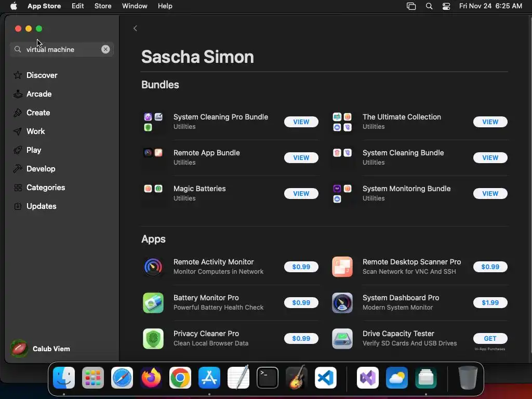Viewport: 532px width, 399px height.
Task: Click the System Cleaning Pro Bundle icons
Action: click(x=153, y=122)
